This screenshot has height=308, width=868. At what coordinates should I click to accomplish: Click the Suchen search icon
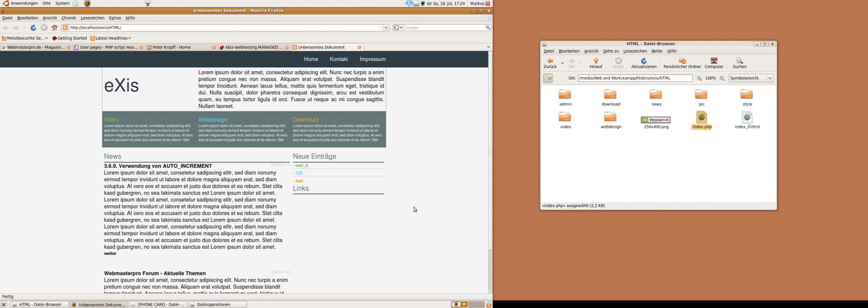(739, 61)
